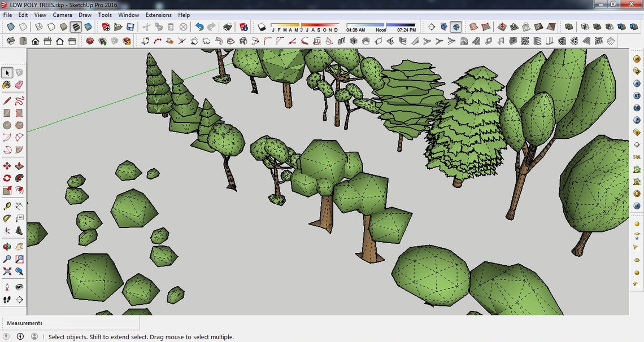Image resolution: width=644 pixels, height=342 pixels.
Task: Open the Camera menu
Action: (x=62, y=15)
